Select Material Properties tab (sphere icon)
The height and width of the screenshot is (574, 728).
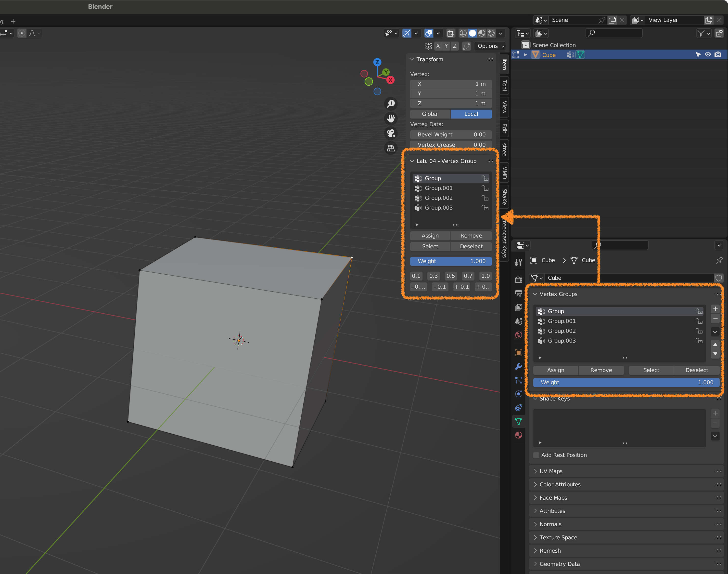point(518,435)
